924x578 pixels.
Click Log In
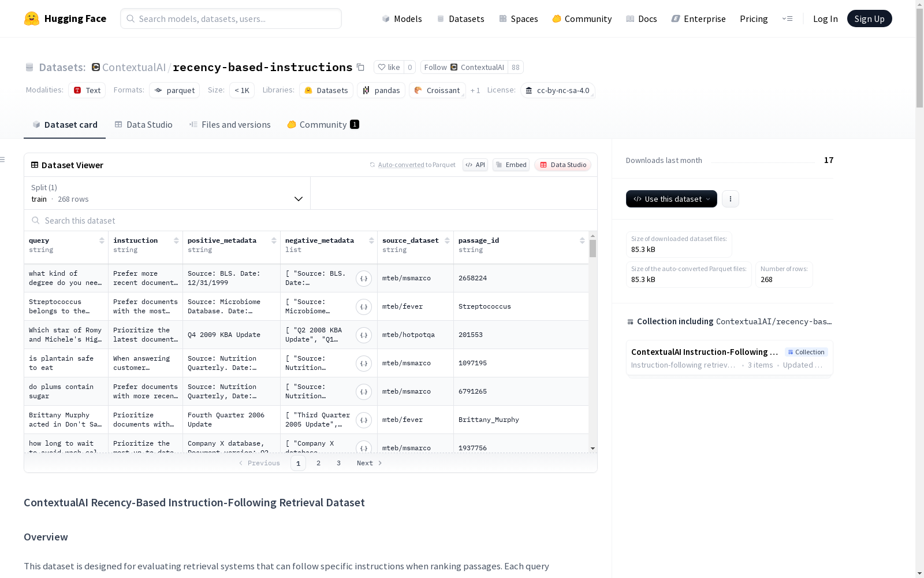click(825, 18)
